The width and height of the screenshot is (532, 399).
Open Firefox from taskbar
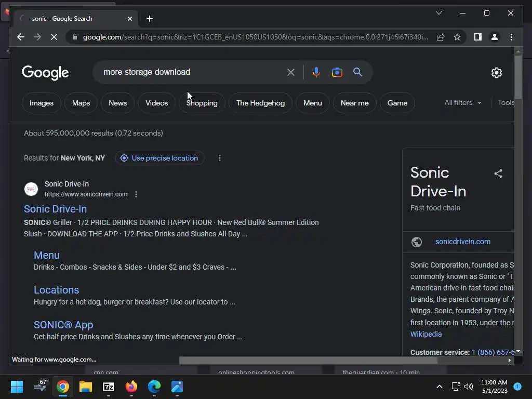click(x=131, y=387)
